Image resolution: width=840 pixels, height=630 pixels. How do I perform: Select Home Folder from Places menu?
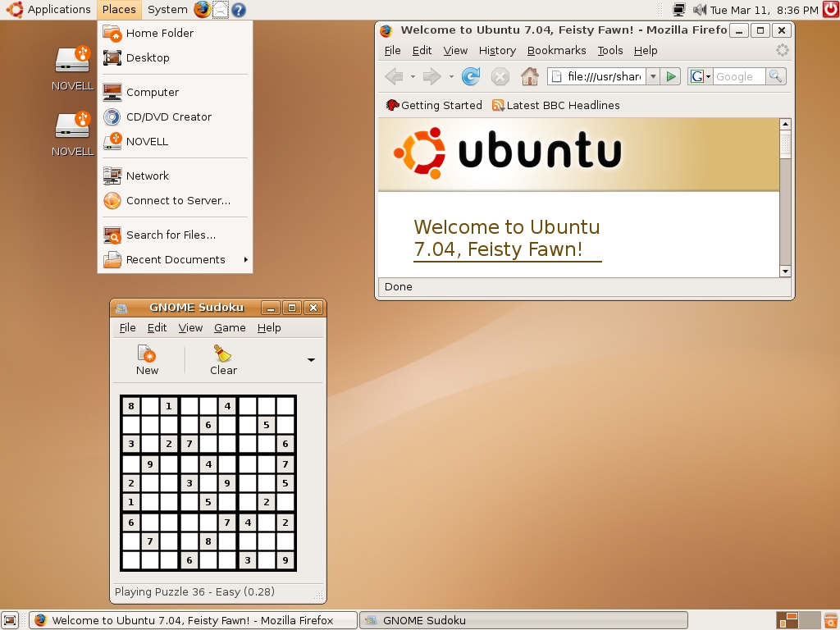click(x=159, y=33)
